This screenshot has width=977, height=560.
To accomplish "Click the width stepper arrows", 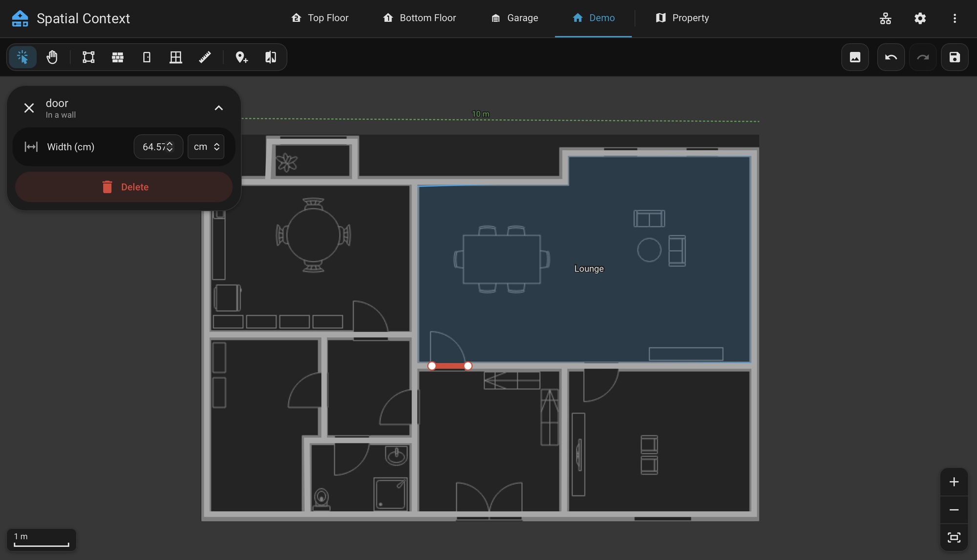I will (170, 147).
